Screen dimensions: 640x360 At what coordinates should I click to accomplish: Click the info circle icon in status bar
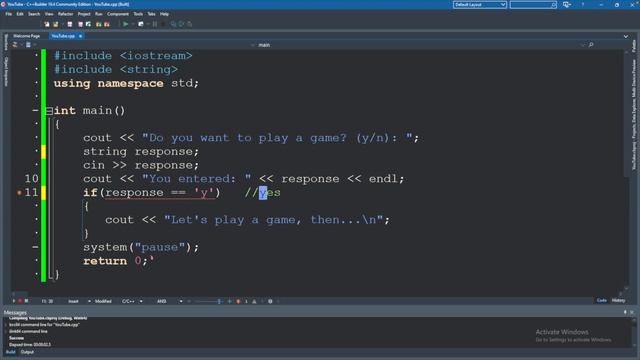point(270,302)
